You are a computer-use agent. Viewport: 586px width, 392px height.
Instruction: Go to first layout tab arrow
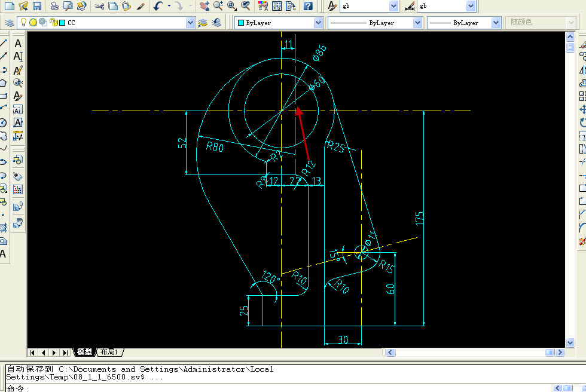click(x=32, y=353)
